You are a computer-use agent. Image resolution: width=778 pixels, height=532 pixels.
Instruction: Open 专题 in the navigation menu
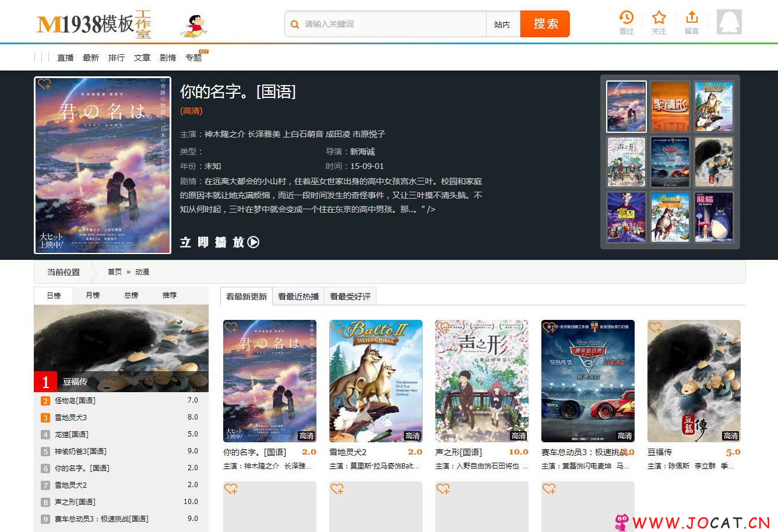(193, 58)
